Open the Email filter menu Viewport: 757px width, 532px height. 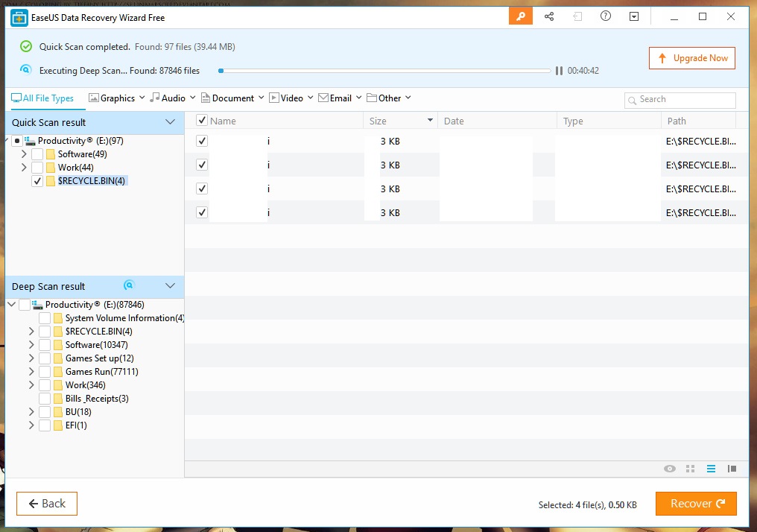[x=340, y=98]
